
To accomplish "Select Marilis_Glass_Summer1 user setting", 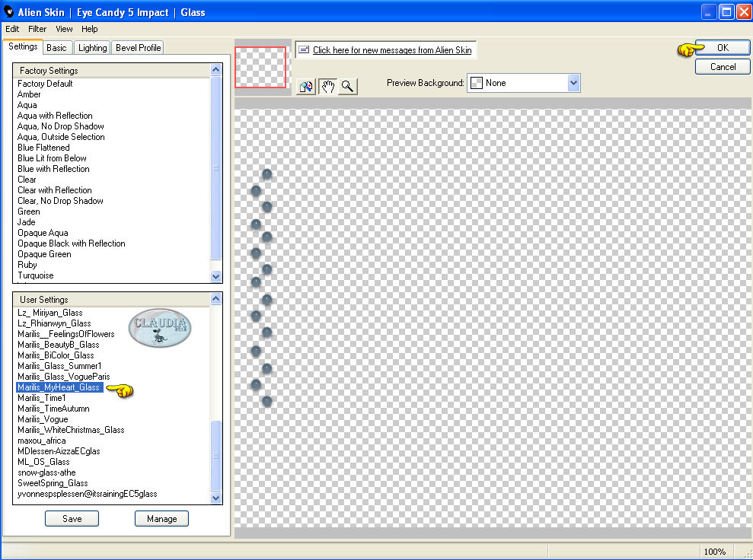I will [59, 366].
